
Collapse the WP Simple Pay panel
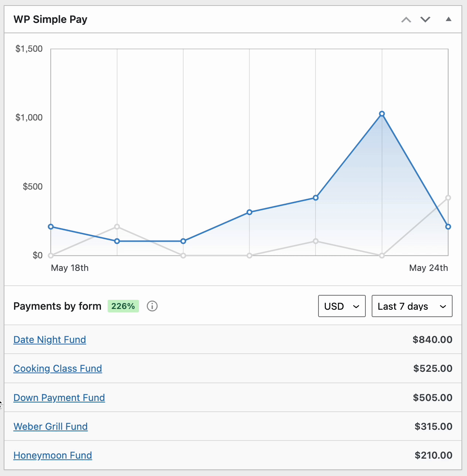pos(449,19)
